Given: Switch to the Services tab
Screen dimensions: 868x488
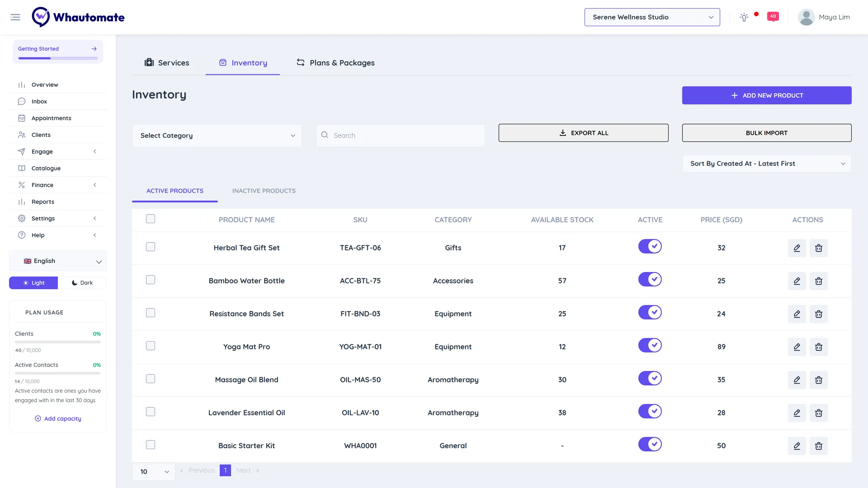Looking at the screenshot, I should click(167, 63).
